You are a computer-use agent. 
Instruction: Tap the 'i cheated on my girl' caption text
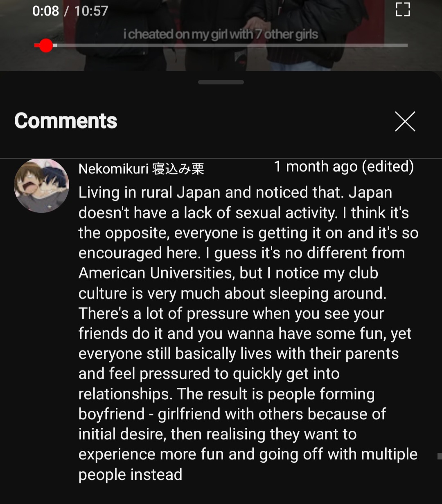coord(221,34)
